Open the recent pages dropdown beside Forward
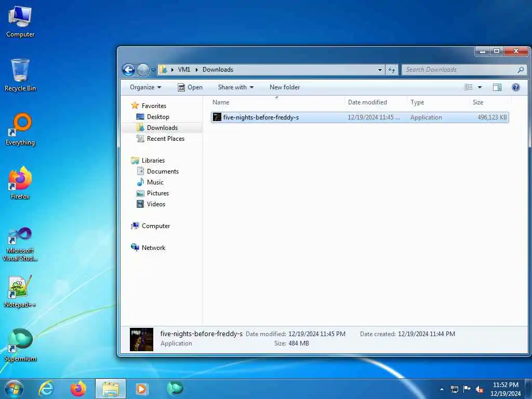 coord(153,70)
